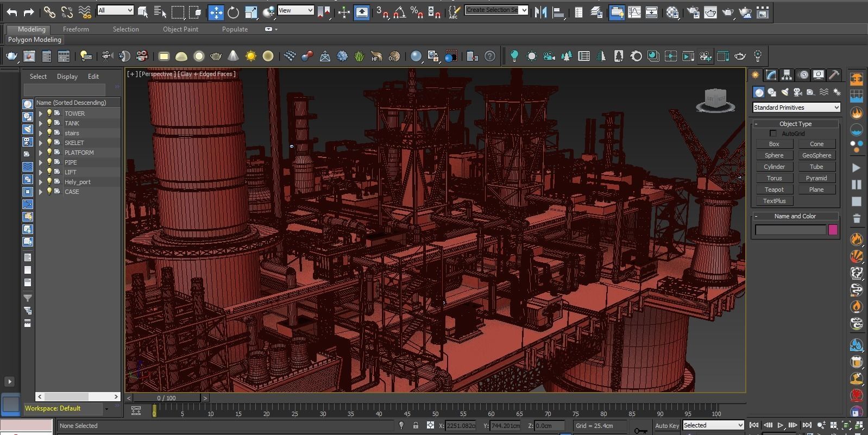Open the Utilities hammer panel tab
This screenshot has width=868, height=435.
(x=834, y=75)
